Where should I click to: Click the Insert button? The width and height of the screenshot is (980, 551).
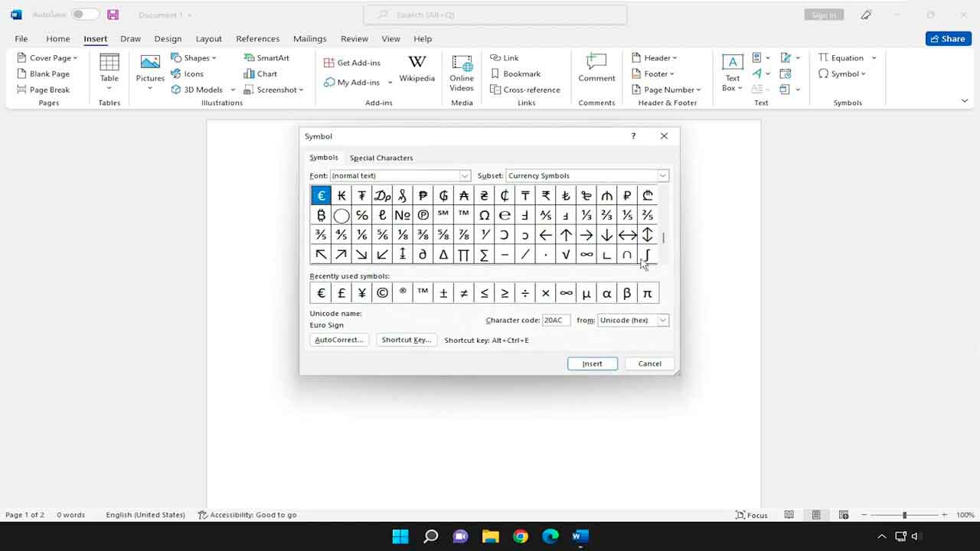[593, 364]
